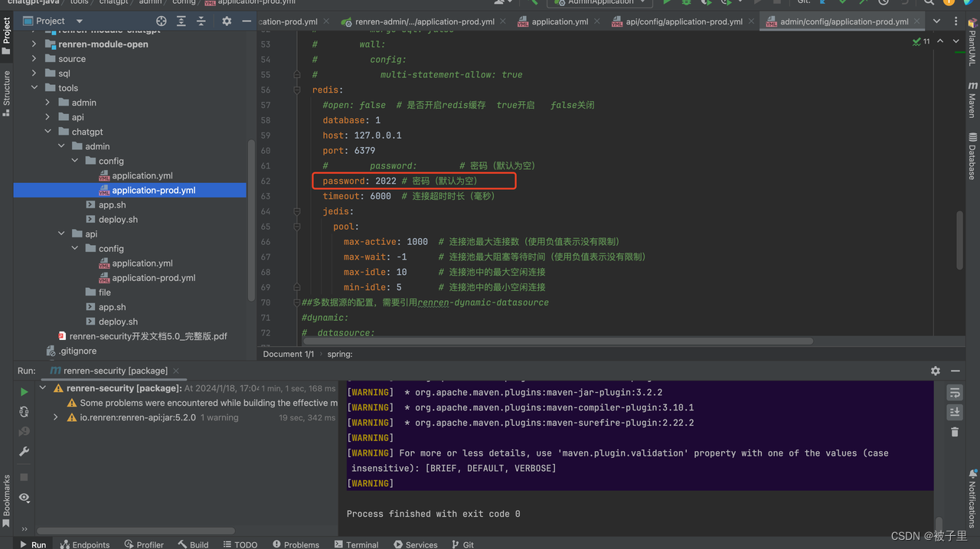Close the admin/config/application-prod.yml tab
The width and height of the screenshot is (980, 549).
coord(917,21)
